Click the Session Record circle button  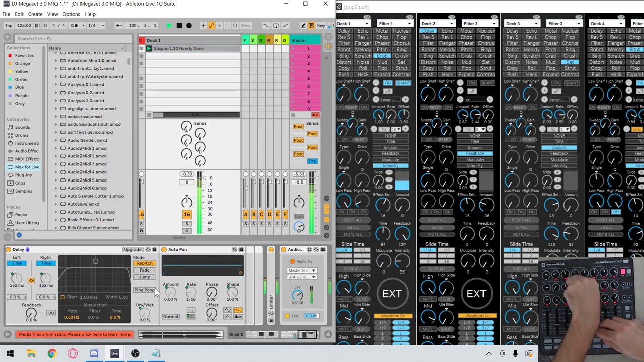click(235, 25)
